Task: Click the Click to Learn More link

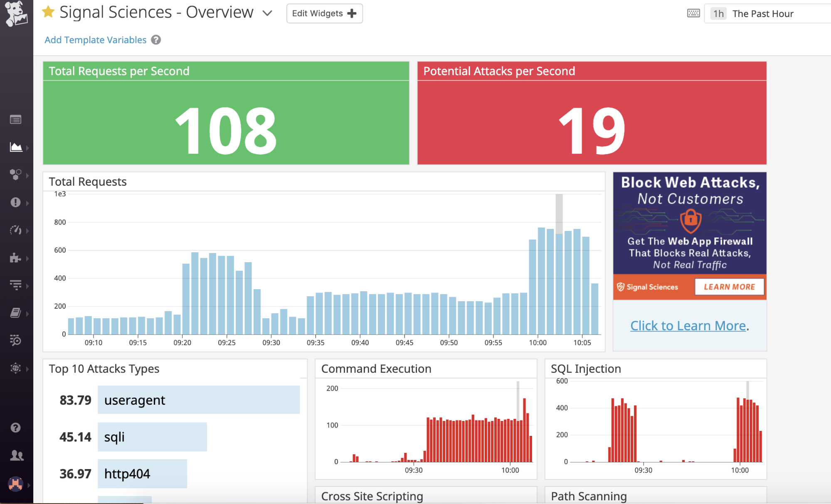Action: (688, 325)
